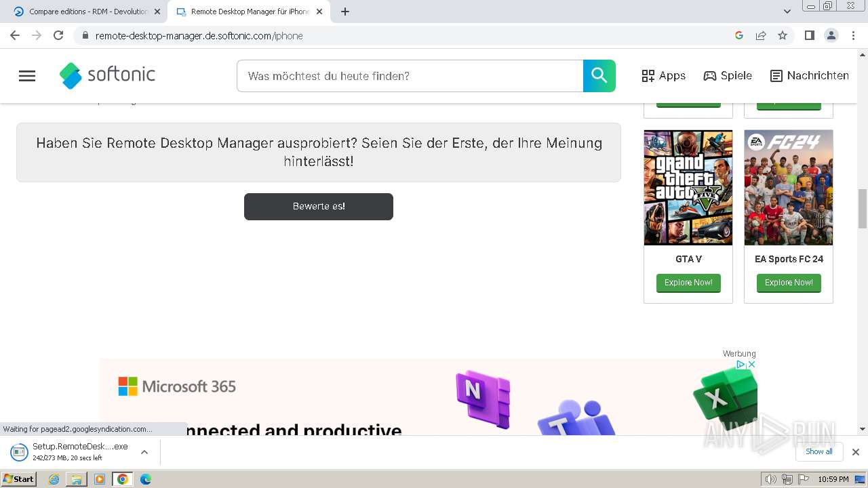Open File Explorer from the taskbar
This screenshot has height=488, width=868.
coord(77,479)
